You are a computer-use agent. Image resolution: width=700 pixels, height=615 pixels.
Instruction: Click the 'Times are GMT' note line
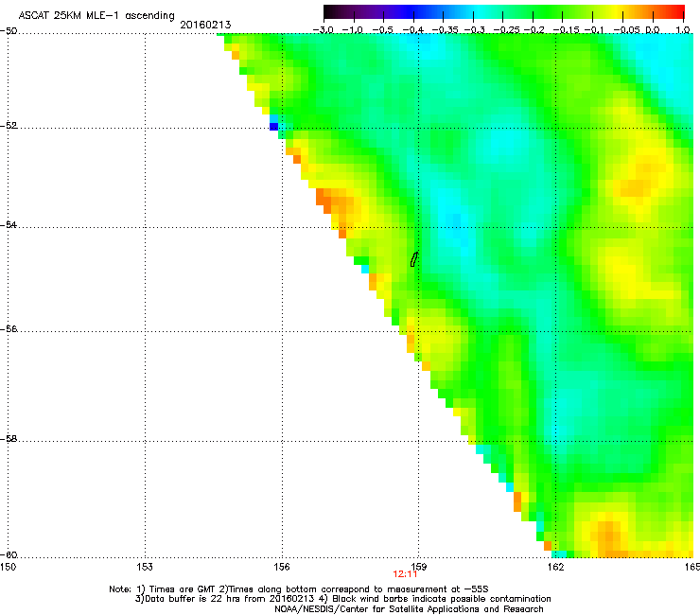[299, 589]
